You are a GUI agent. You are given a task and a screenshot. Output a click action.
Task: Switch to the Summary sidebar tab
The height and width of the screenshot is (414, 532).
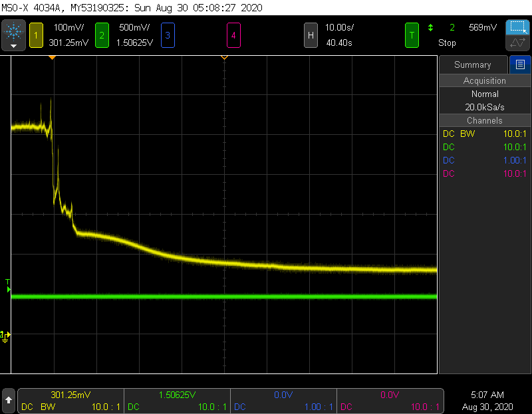pos(472,64)
